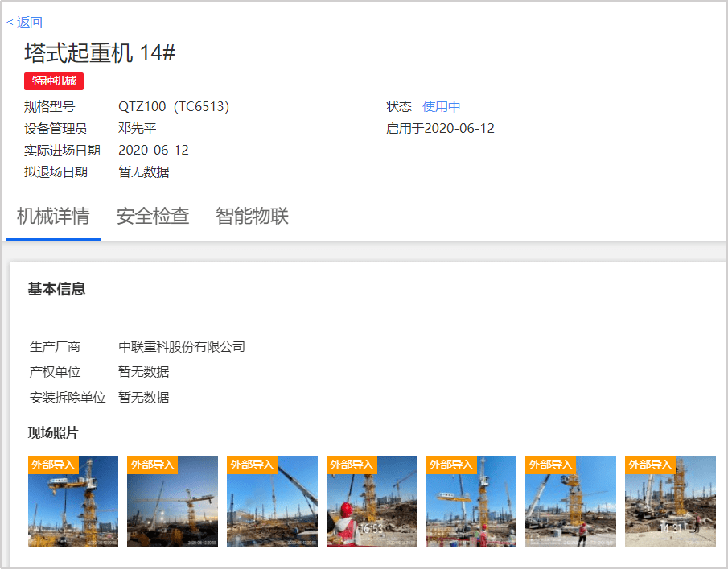This screenshot has width=728, height=570.
Task: Click the 使用中 status link
Action: (441, 106)
